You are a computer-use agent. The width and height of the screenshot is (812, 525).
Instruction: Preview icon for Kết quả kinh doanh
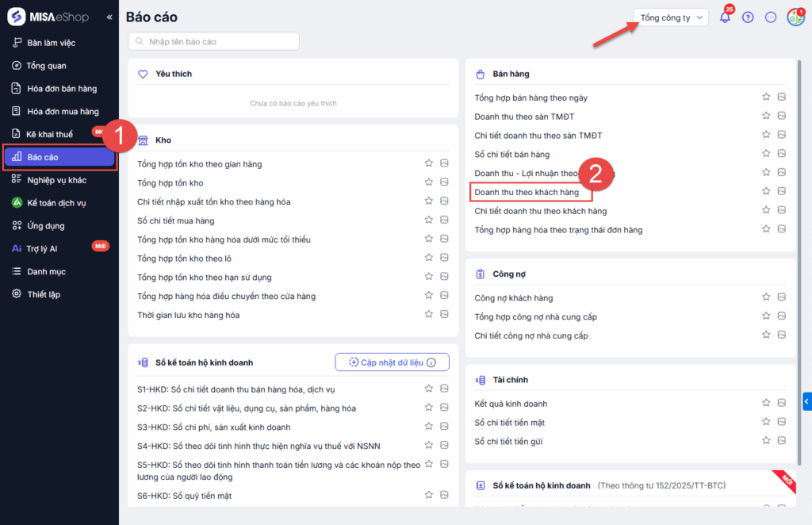781,403
